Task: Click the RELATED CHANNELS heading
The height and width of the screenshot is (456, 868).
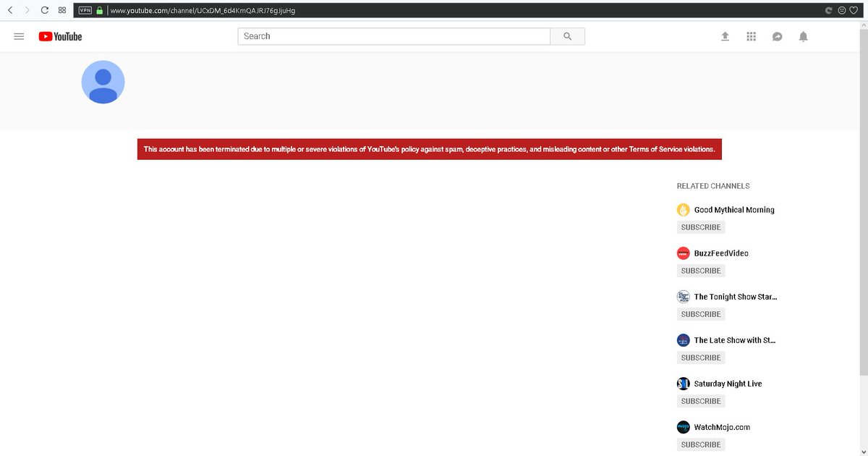Action: (713, 186)
